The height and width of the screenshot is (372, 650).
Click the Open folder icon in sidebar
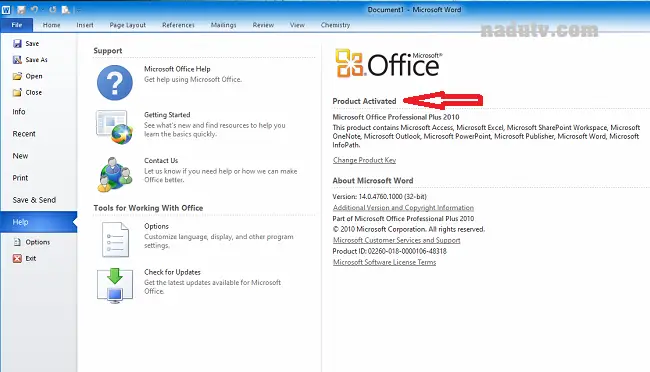(x=17, y=76)
